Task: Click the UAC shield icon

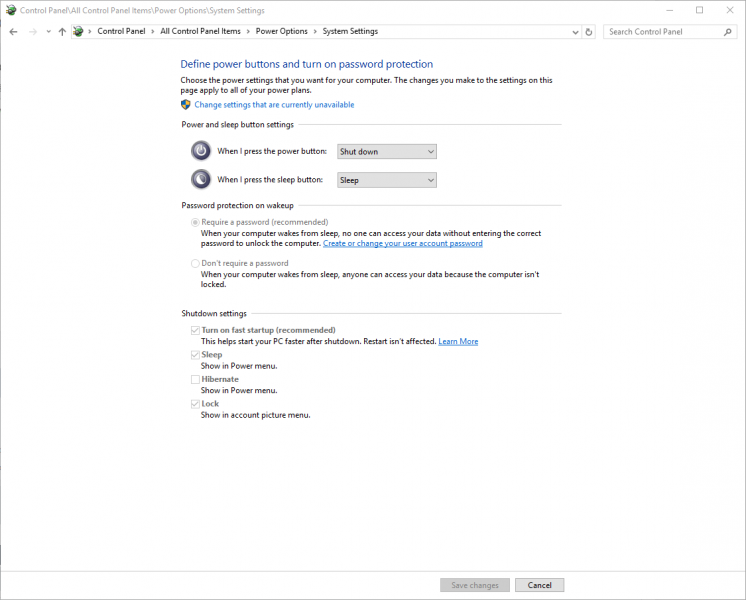Action: coord(186,105)
